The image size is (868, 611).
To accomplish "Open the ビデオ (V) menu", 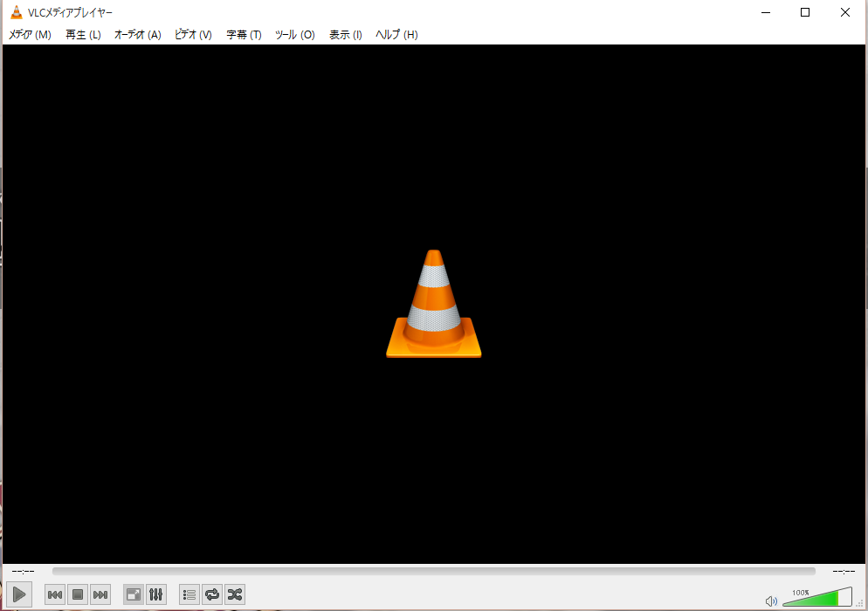I will click(193, 34).
